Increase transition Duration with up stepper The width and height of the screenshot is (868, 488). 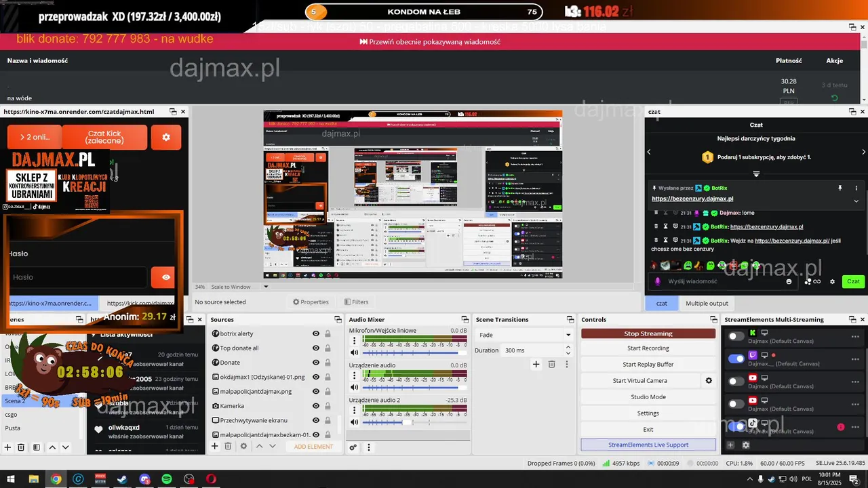click(568, 347)
